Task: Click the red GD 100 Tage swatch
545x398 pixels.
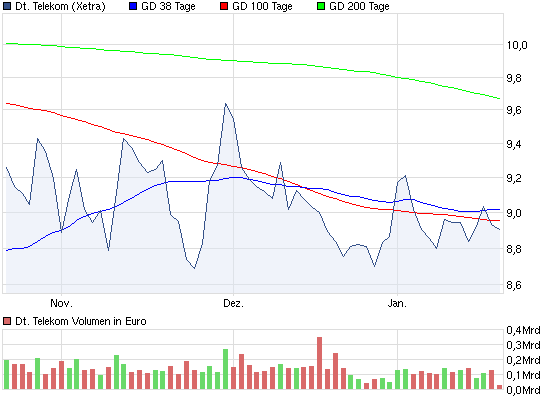Action: [x=224, y=6]
